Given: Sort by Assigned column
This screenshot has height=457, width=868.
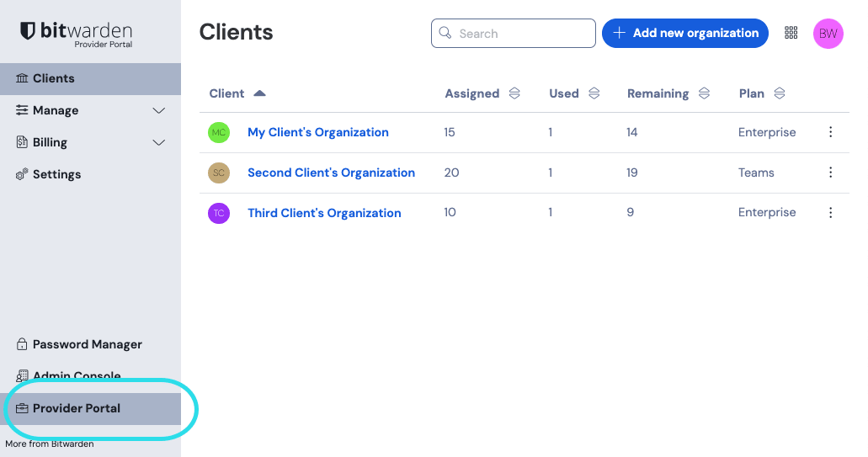Looking at the screenshot, I should 514,93.
